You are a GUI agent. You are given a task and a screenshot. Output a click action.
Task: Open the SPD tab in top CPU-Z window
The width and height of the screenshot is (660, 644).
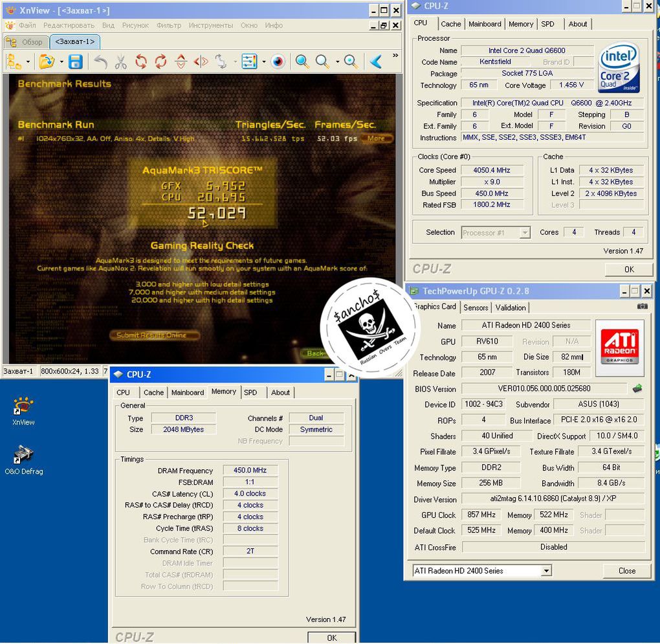[x=547, y=24]
